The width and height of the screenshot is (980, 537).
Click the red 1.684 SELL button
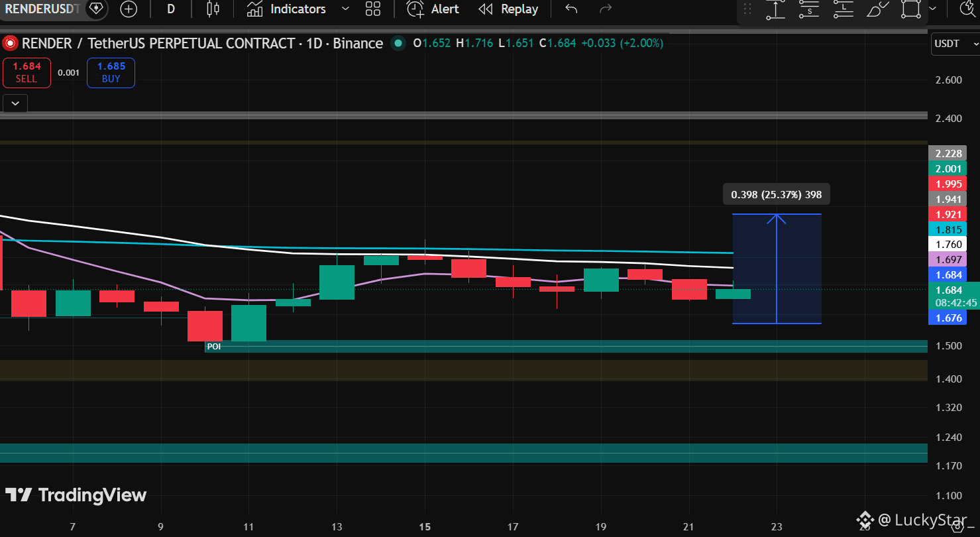click(27, 73)
